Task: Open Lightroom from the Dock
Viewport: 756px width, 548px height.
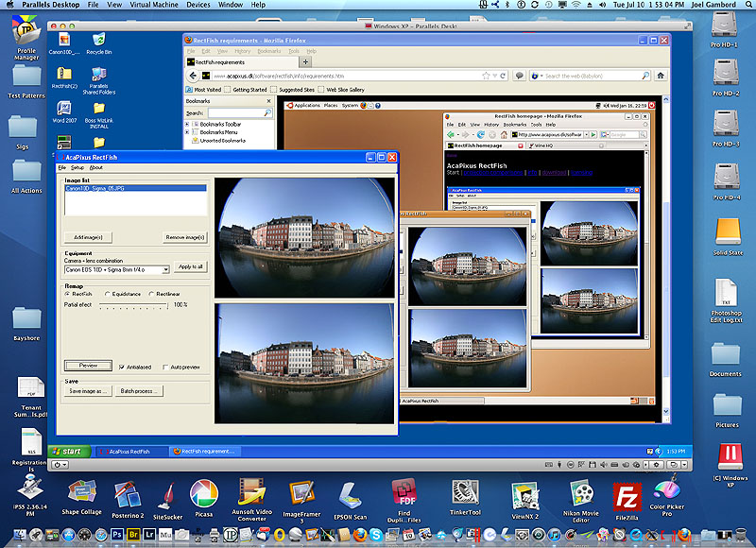Action: (x=149, y=534)
